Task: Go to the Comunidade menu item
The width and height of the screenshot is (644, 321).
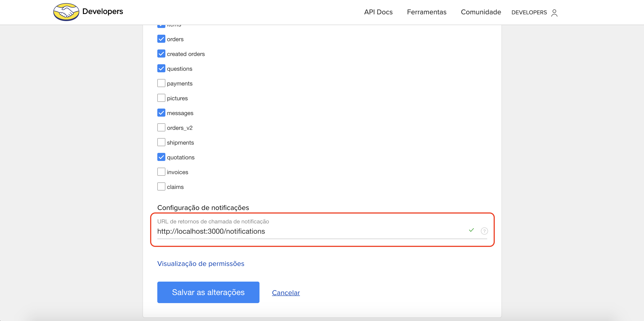Action: pos(480,12)
